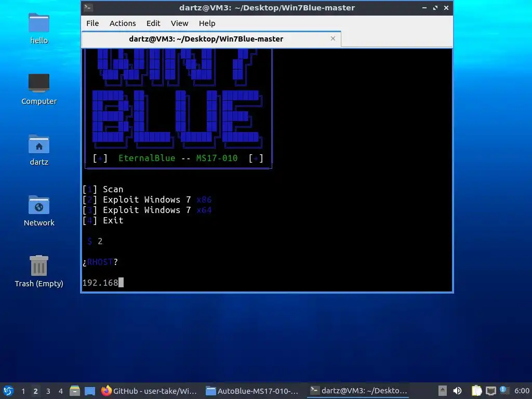
Task: Switch to workspace 4
Action: (x=61, y=391)
